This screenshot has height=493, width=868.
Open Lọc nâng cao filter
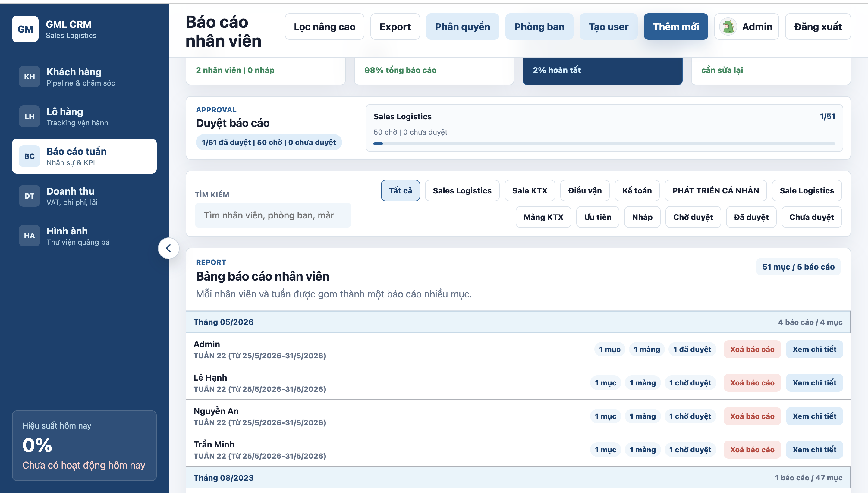click(x=325, y=27)
